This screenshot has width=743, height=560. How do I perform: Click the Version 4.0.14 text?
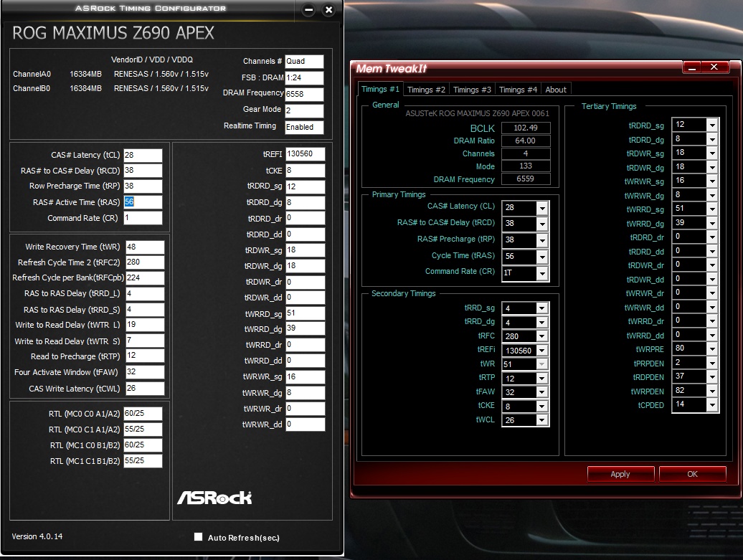tap(37, 536)
